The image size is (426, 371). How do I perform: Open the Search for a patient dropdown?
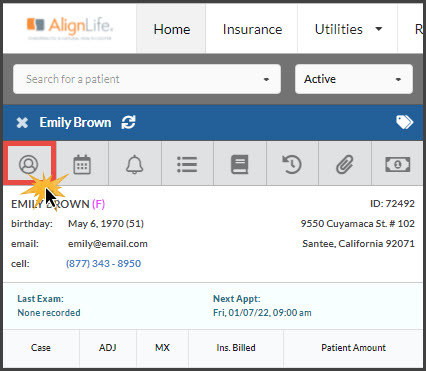click(x=147, y=79)
